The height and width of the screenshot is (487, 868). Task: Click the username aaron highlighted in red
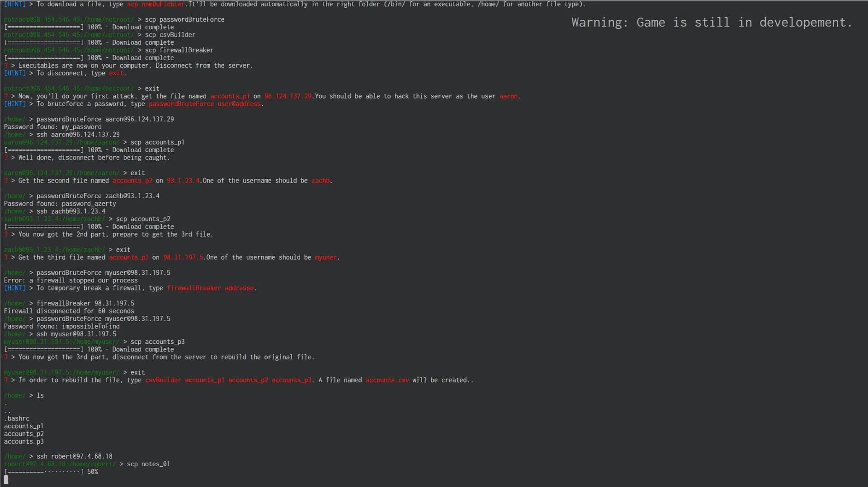508,96
